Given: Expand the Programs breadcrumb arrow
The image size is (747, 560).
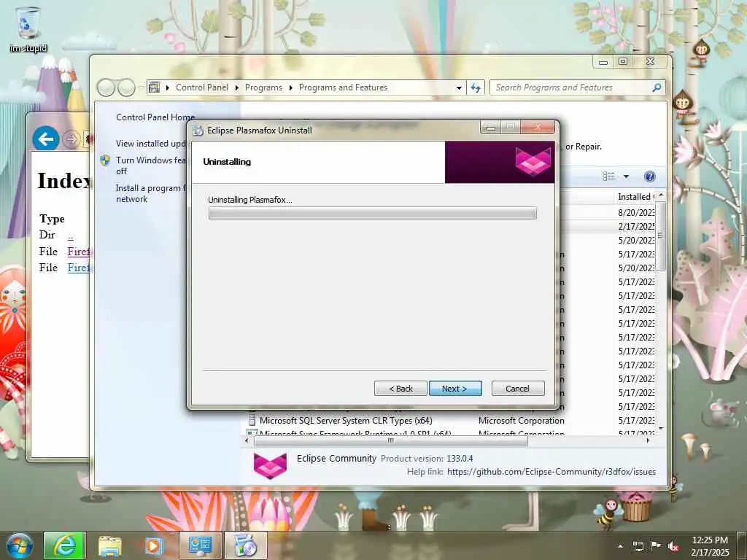Looking at the screenshot, I should [x=290, y=87].
